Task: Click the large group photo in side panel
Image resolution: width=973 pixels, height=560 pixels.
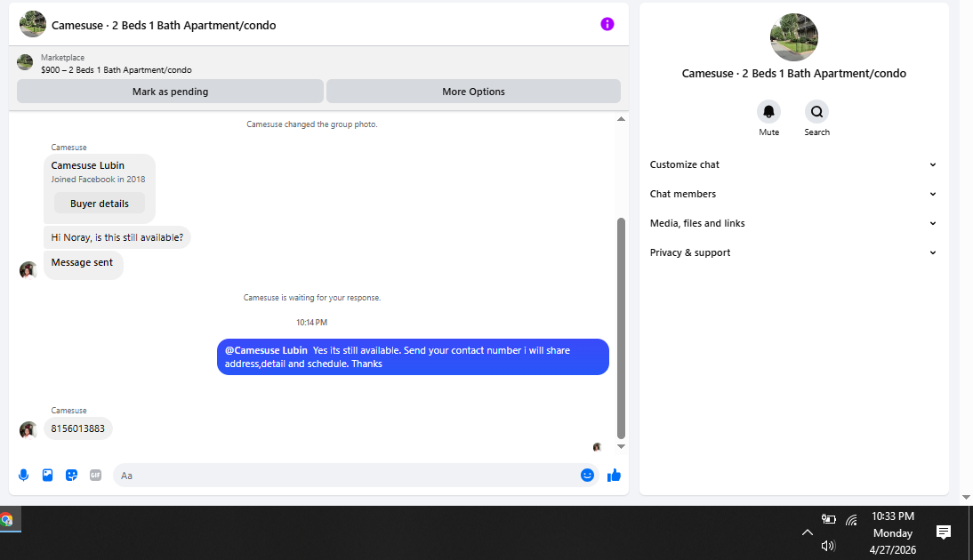Action: point(793,37)
